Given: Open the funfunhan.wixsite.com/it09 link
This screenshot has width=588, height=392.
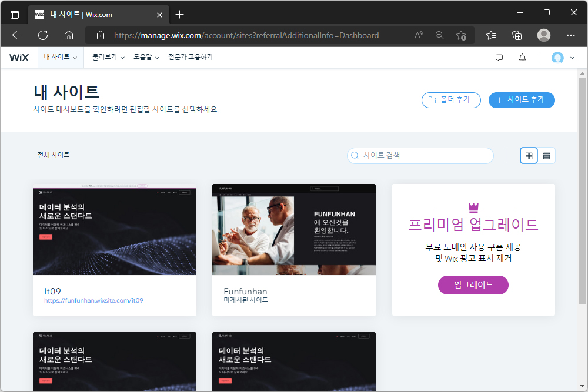Looking at the screenshot, I should tap(93, 300).
